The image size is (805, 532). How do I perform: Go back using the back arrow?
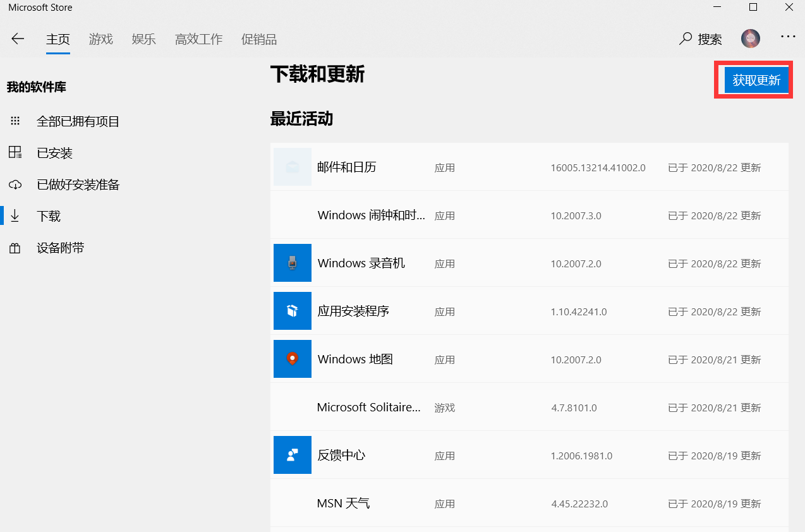pyautogui.click(x=18, y=39)
